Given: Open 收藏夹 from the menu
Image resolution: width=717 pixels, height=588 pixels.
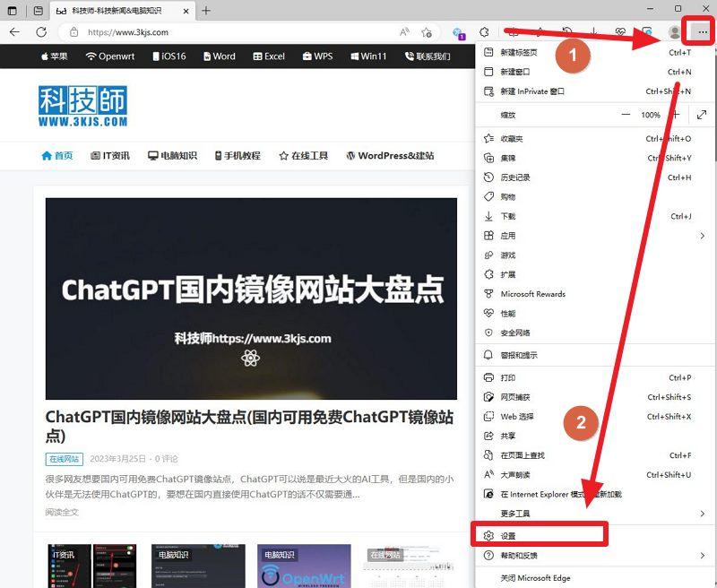Looking at the screenshot, I should coord(594,139).
